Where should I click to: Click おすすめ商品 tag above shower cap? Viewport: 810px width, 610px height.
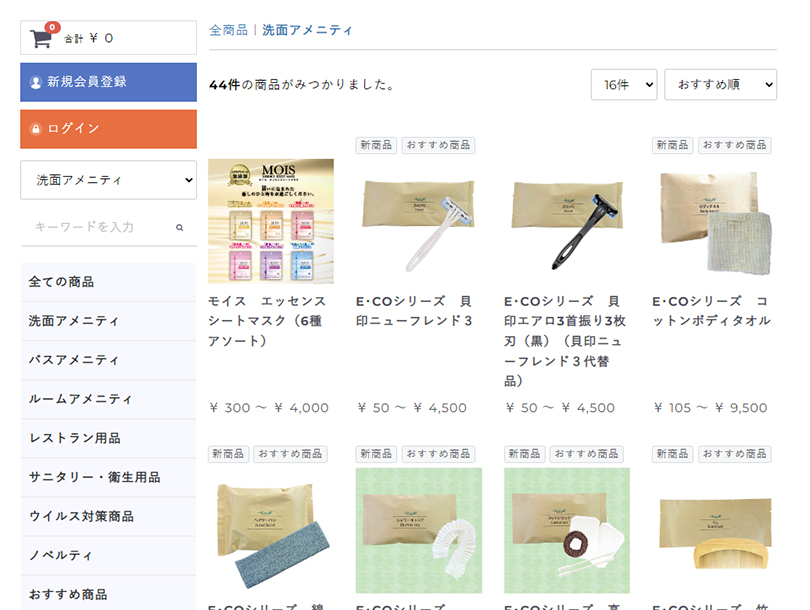[x=438, y=454]
